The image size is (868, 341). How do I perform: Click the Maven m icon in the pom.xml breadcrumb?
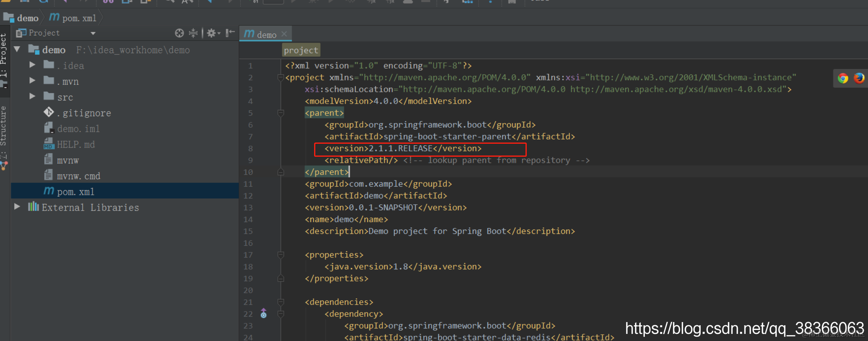[x=54, y=17]
